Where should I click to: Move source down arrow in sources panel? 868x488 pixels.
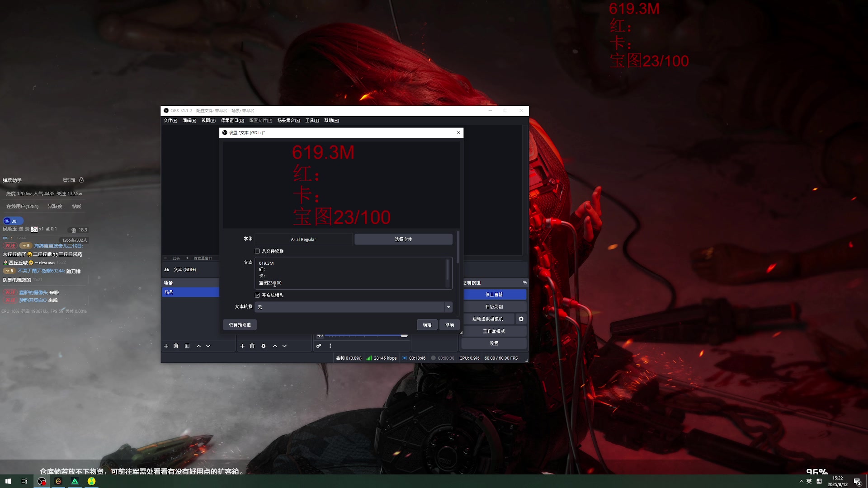coord(284,346)
